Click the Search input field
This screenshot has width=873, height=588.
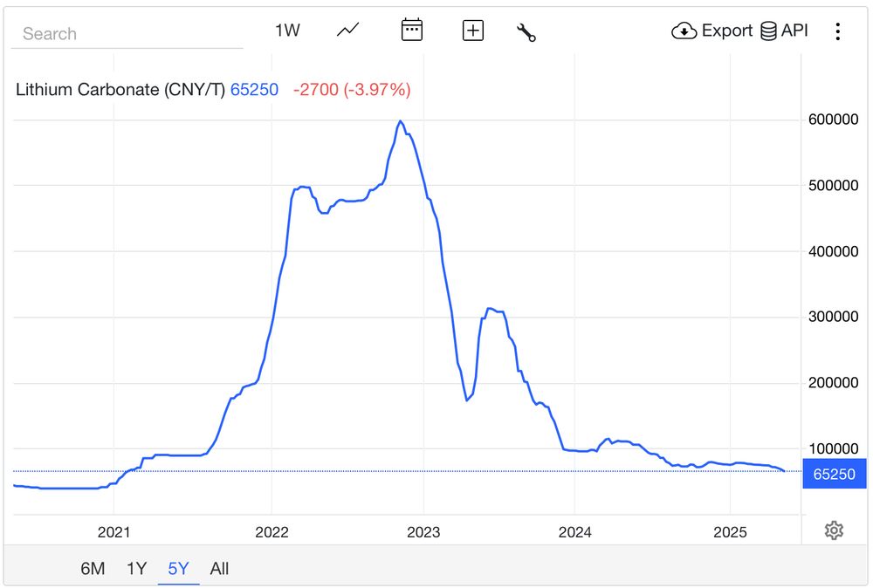pyautogui.click(x=127, y=33)
